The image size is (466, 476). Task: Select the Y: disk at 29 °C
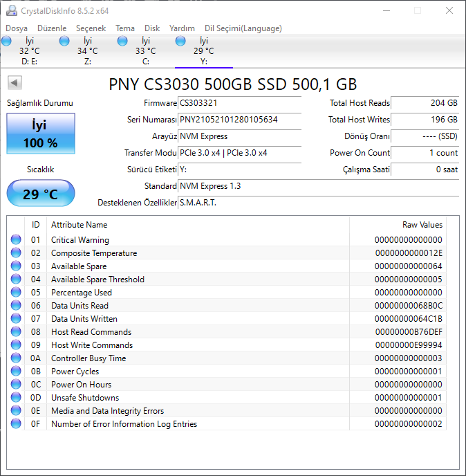(x=204, y=51)
